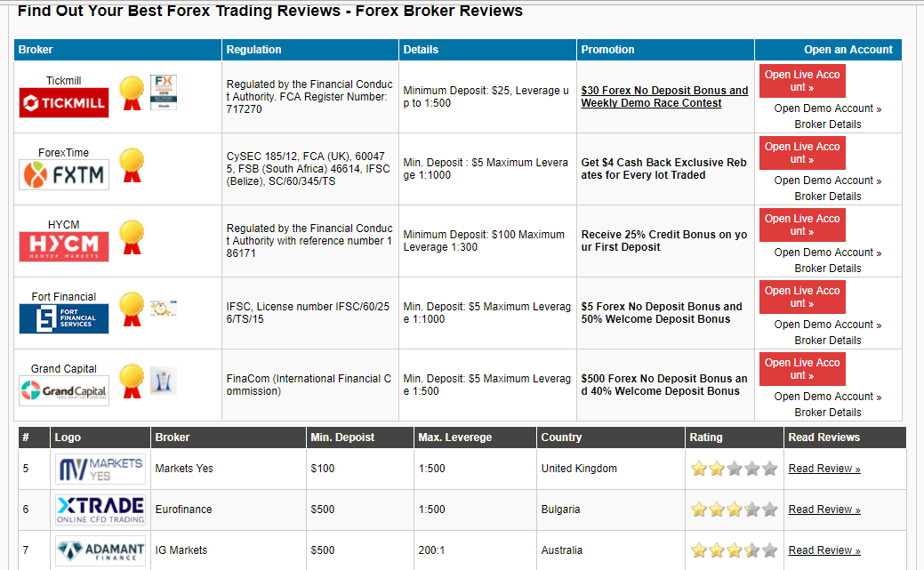Viewport: 924px width, 570px height.
Task: Select the FXTM broker logo
Action: (63, 174)
